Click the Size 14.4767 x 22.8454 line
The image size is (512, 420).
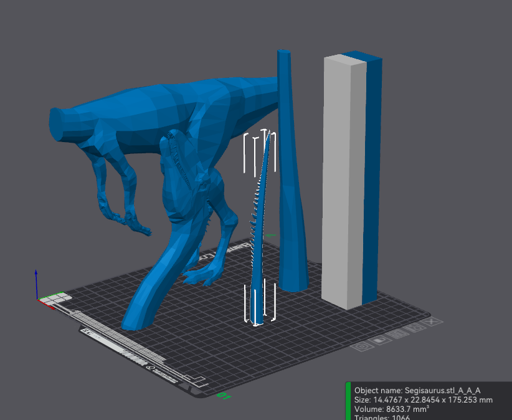[x=423, y=400]
